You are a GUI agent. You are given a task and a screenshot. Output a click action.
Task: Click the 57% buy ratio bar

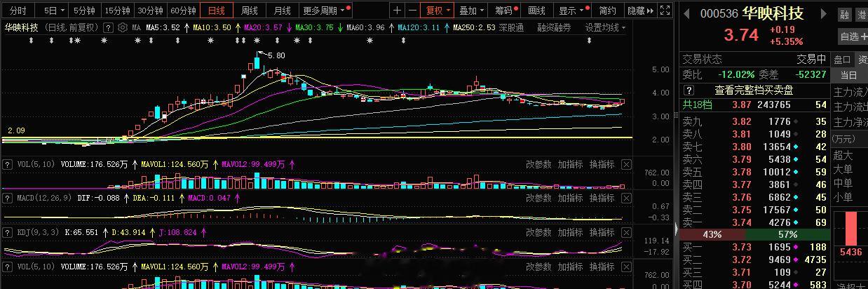click(x=787, y=234)
